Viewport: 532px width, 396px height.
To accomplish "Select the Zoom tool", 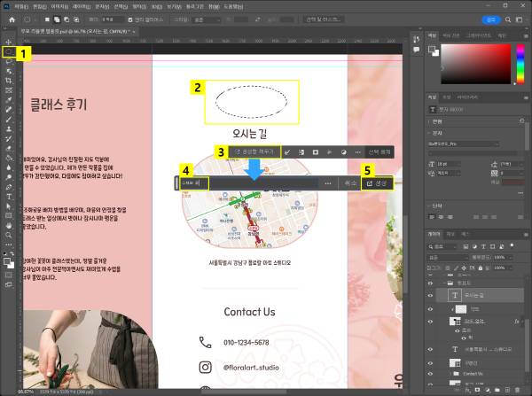I will click(x=9, y=237).
